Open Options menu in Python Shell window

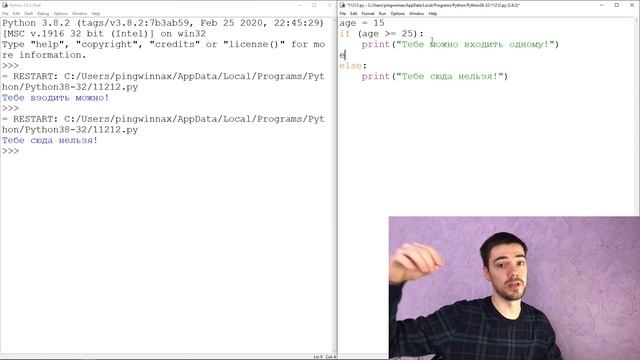60,13
